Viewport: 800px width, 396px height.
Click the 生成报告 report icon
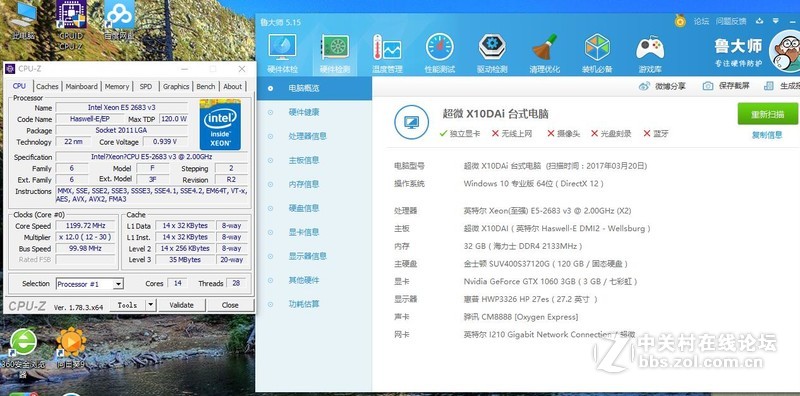tap(769, 86)
